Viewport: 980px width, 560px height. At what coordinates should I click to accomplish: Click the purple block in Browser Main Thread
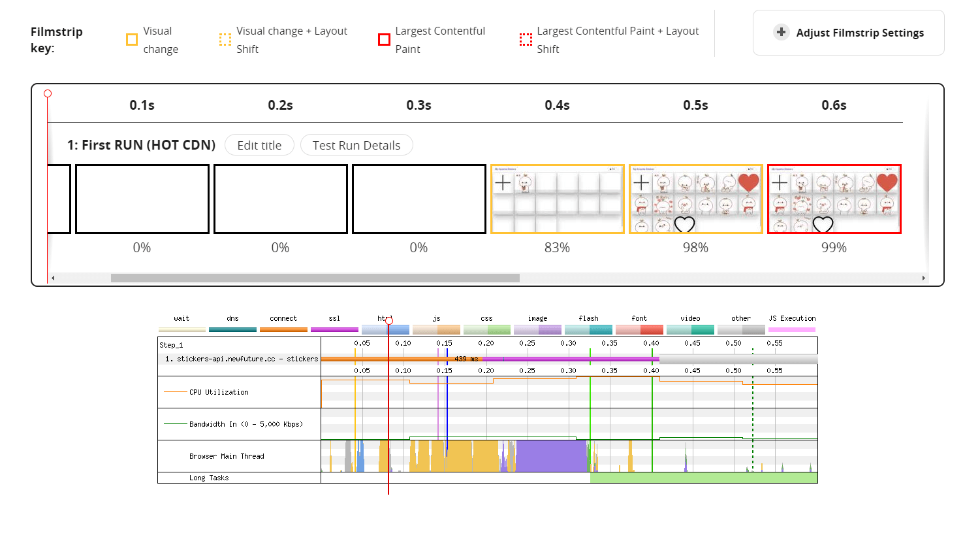pyautogui.click(x=552, y=455)
